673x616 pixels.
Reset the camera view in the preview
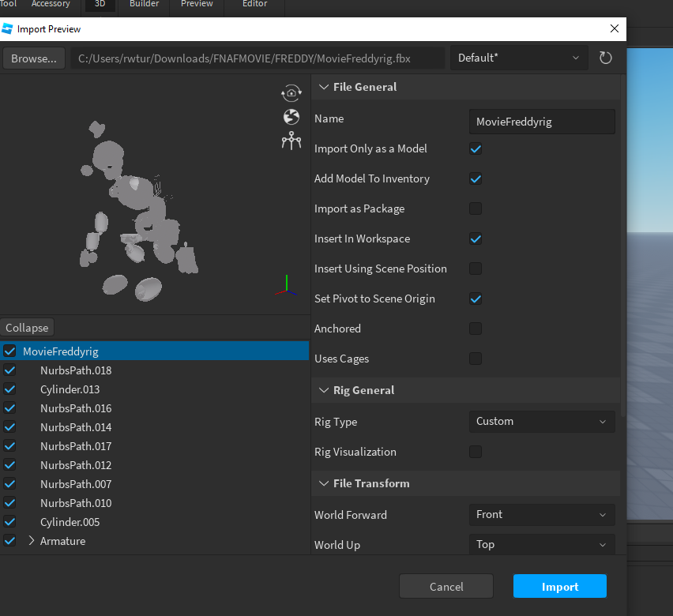pyautogui.click(x=291, y=92)
